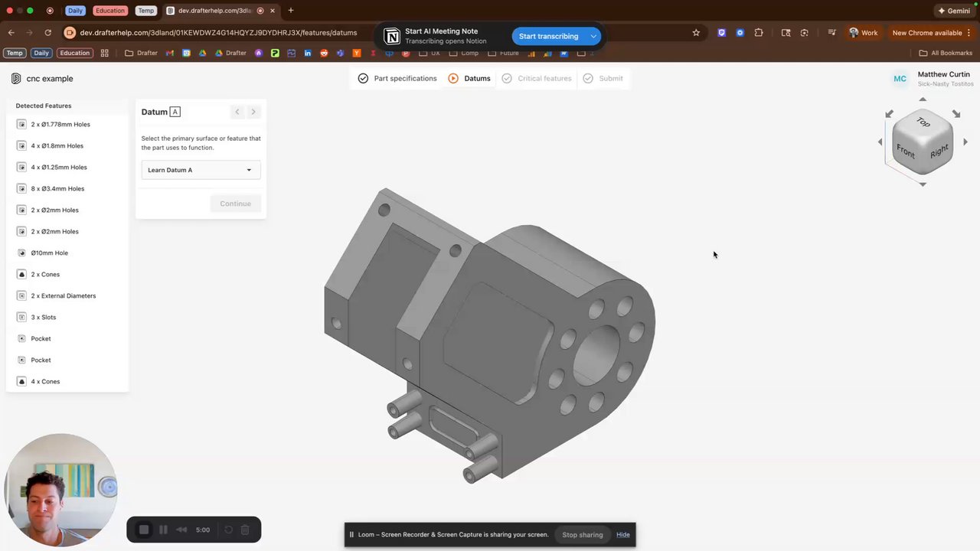Image resolution: width=980 pixels, height=551 pixels.
Task: Close the dev.drafterhelp.com tab
Action: pos(273,11)
